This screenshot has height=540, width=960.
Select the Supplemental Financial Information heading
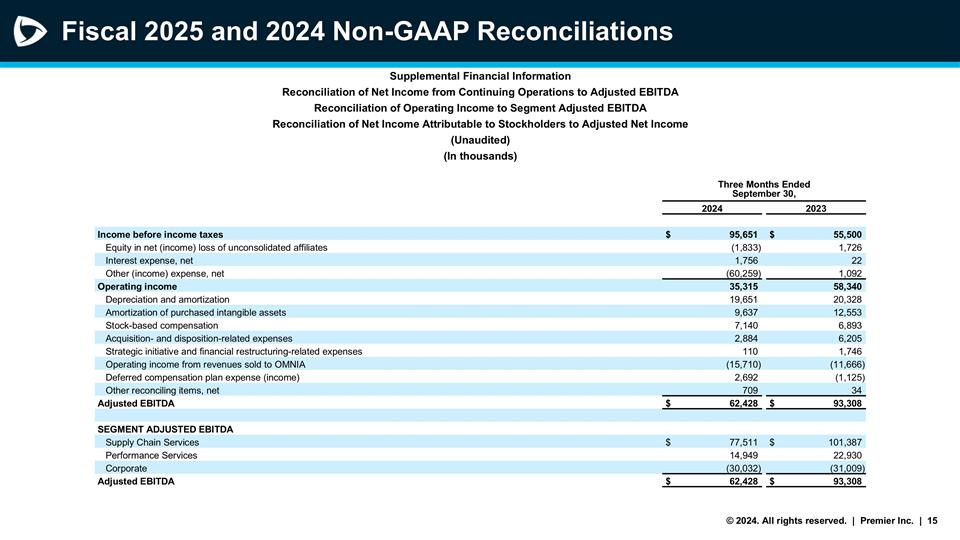point(480,76)
